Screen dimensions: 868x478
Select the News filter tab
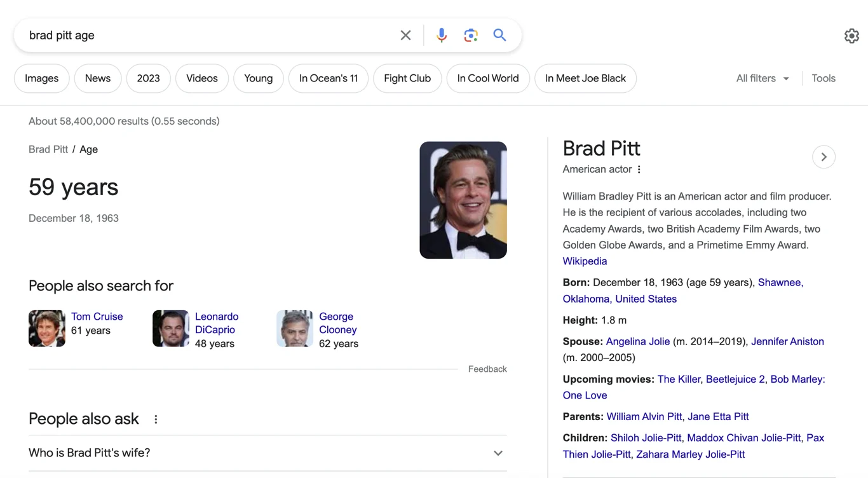pyautogui.click(x=98, y=78)
